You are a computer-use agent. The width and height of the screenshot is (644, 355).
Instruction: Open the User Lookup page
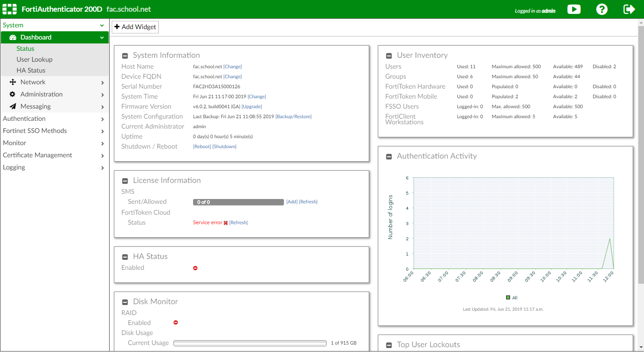point(34,60)
